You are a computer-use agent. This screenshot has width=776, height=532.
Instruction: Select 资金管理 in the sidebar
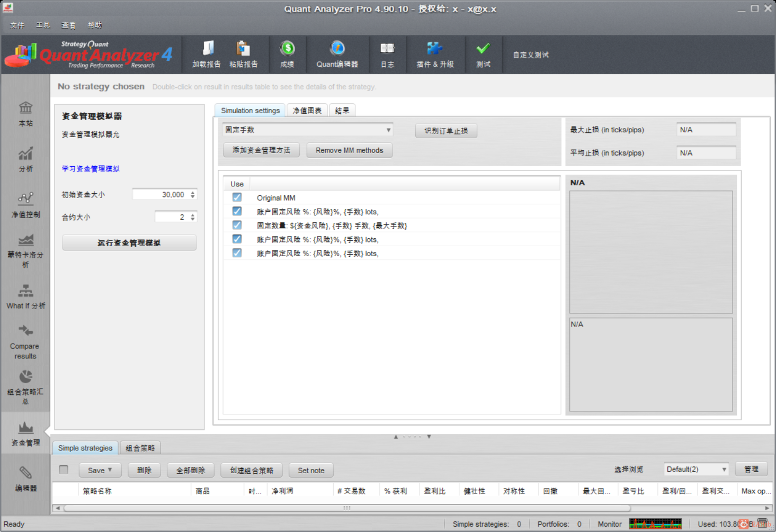click(x=25, y=434)
